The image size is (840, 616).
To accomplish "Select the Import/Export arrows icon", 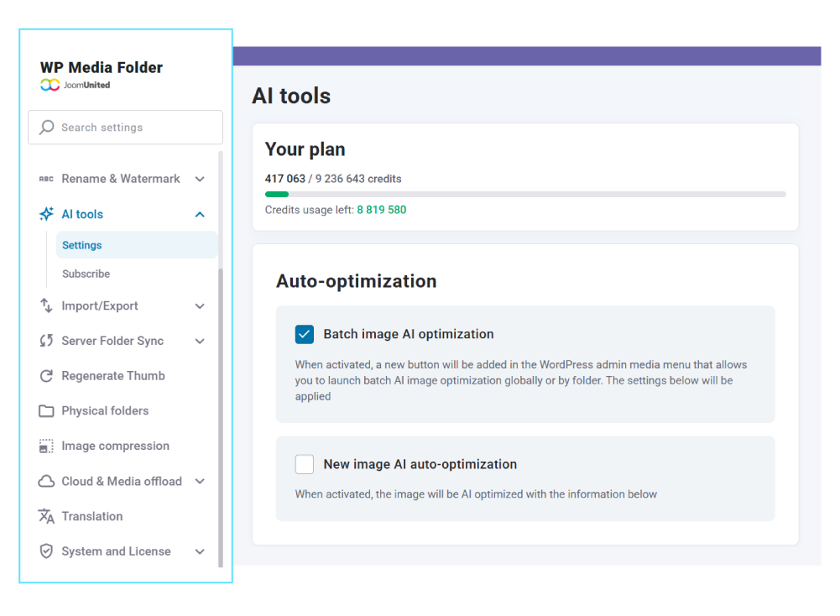I will [x=46, y=305].
